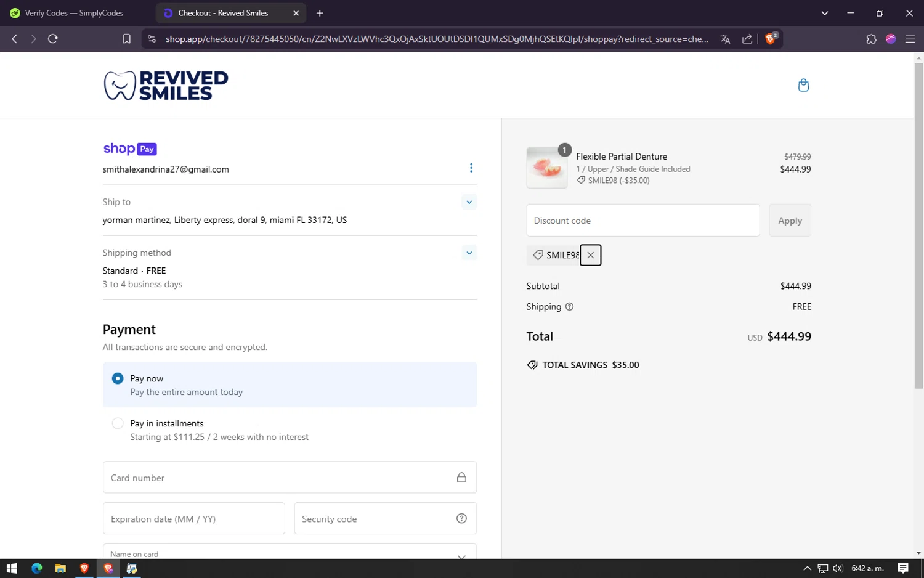Click the shipping info help icon

569,307
